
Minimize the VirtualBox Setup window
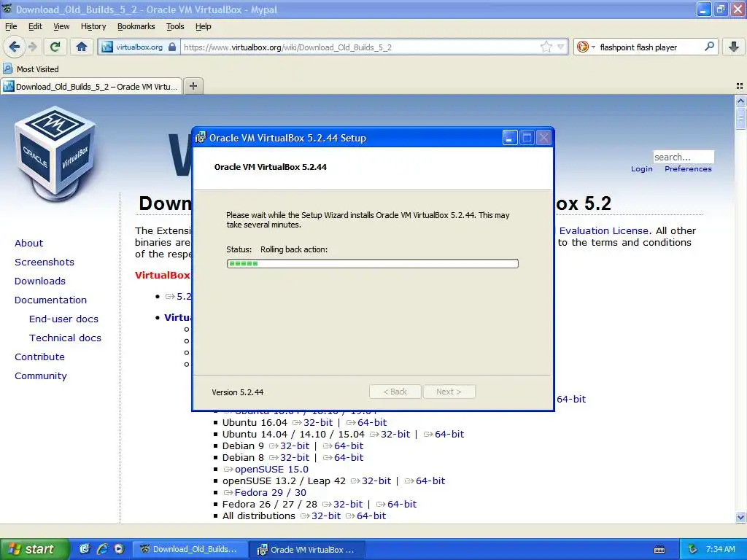tap(510, 138)
